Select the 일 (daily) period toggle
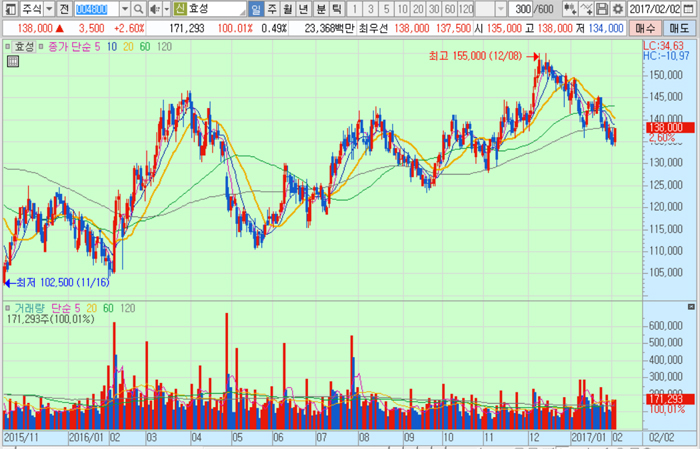This screenshot has height=449, width=700. 257,8
